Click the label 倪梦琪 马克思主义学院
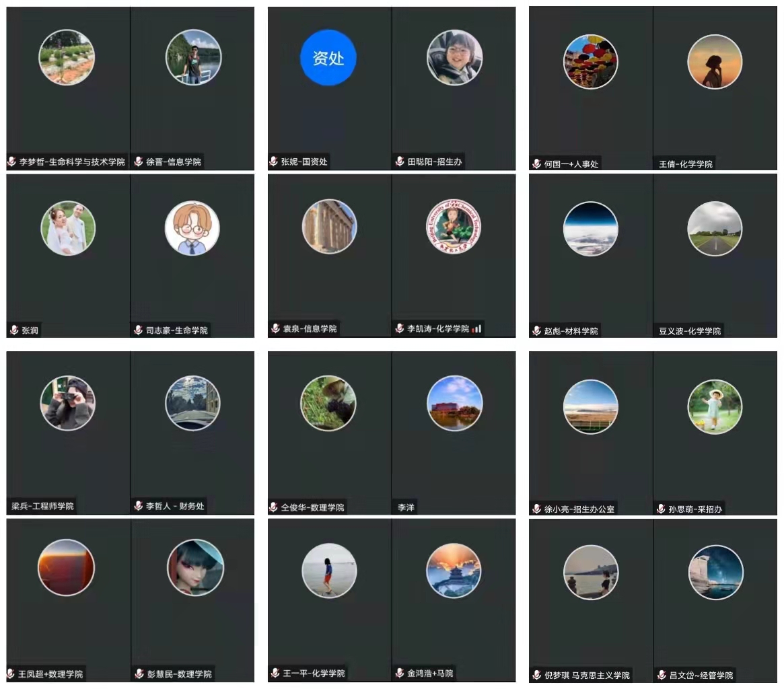The image size is (784, 689). 587,676
